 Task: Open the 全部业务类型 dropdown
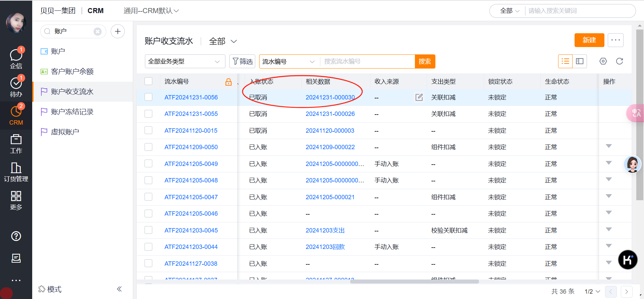pyautogui.click(x=185, y=61)
